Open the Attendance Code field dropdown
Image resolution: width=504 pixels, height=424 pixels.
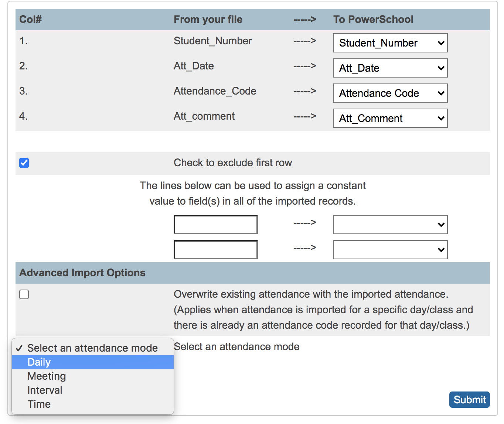coord(390,93)
